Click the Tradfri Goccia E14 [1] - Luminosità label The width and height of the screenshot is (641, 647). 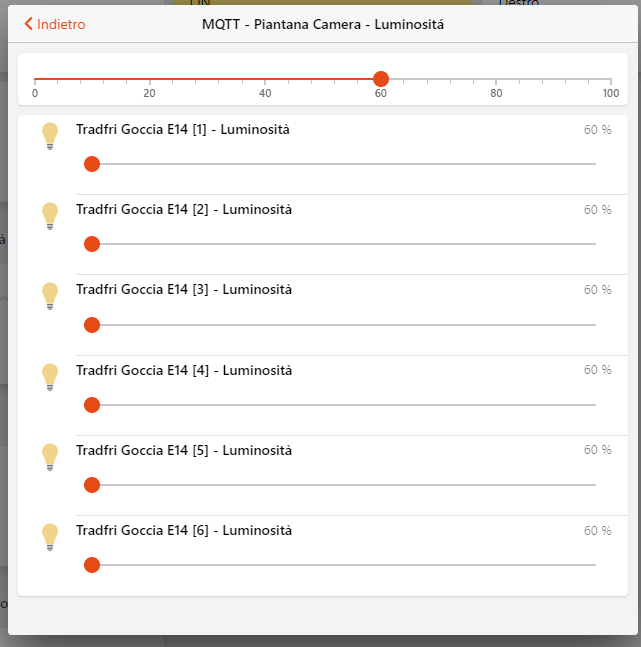tap(184, 129)
